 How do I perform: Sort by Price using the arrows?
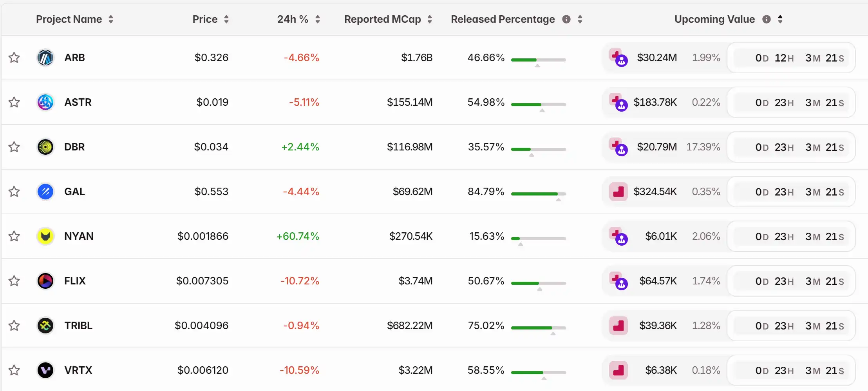tap(226, 19)
